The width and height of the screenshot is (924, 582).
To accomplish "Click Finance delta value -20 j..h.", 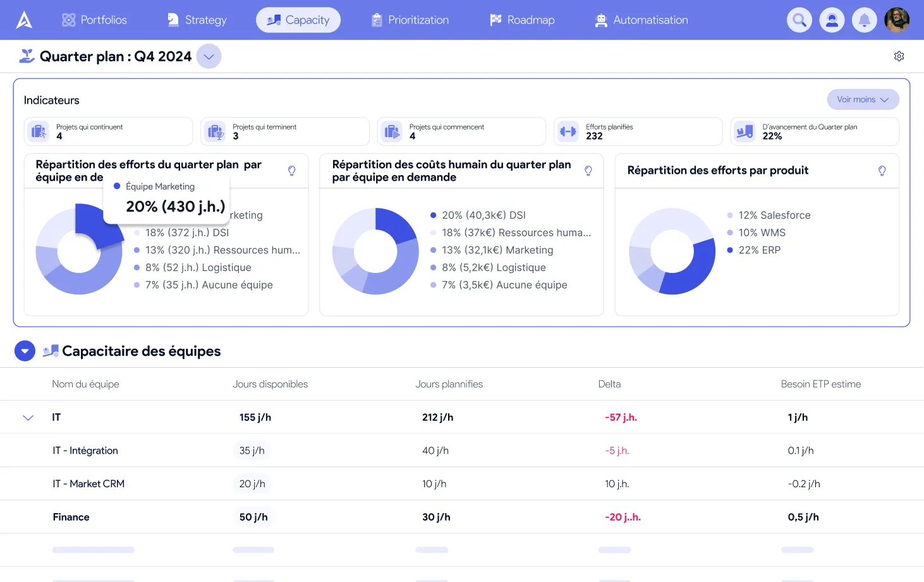I will tap(623, 517).
